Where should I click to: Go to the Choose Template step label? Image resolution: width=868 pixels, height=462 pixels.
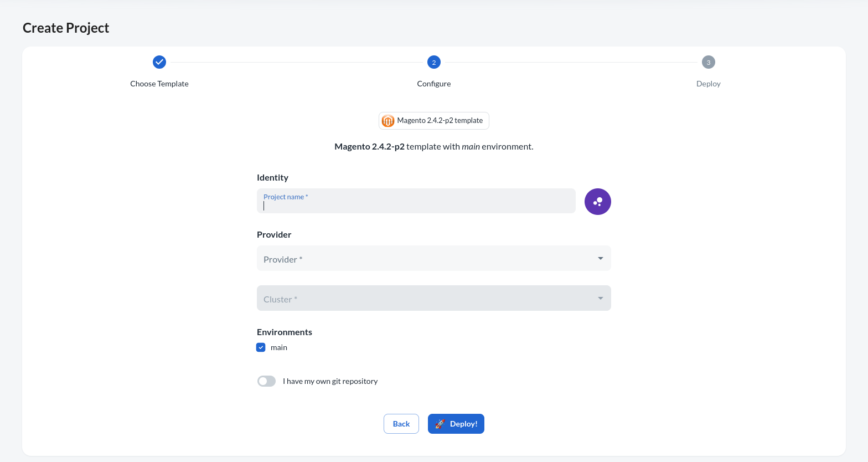[159, 84]
